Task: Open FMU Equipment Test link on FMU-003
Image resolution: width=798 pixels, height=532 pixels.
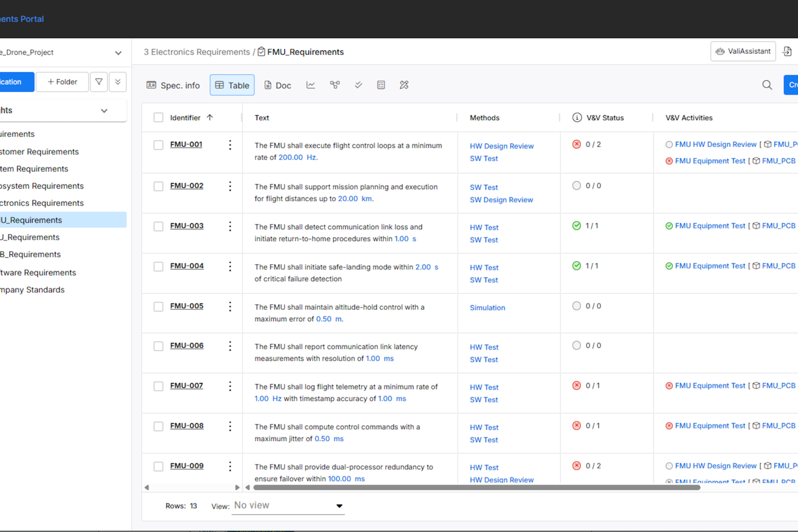Action: pyautogui.click(x=710, y=225)
